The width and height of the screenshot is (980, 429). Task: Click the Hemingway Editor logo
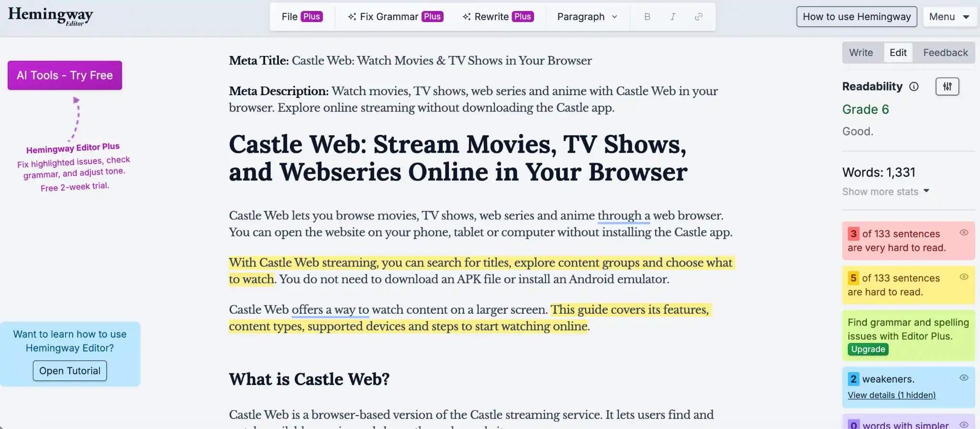pyautogui.click(x=51, y=16)
